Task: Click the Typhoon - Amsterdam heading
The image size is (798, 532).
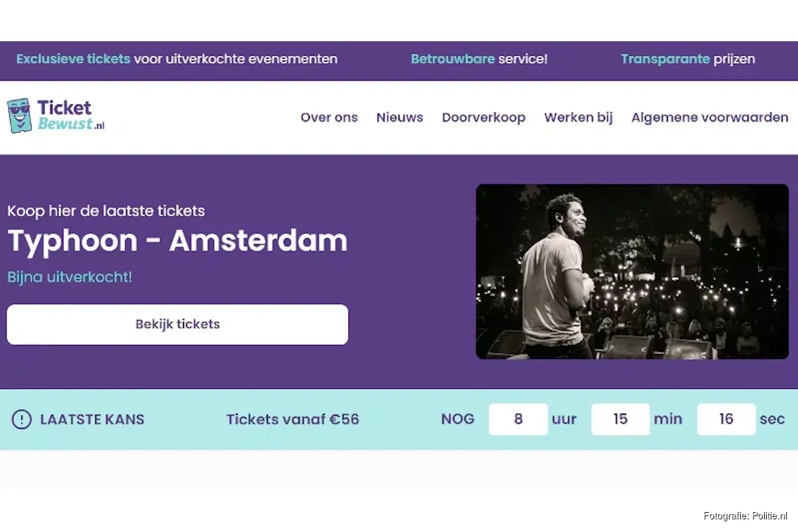Action: click(177, 241)
